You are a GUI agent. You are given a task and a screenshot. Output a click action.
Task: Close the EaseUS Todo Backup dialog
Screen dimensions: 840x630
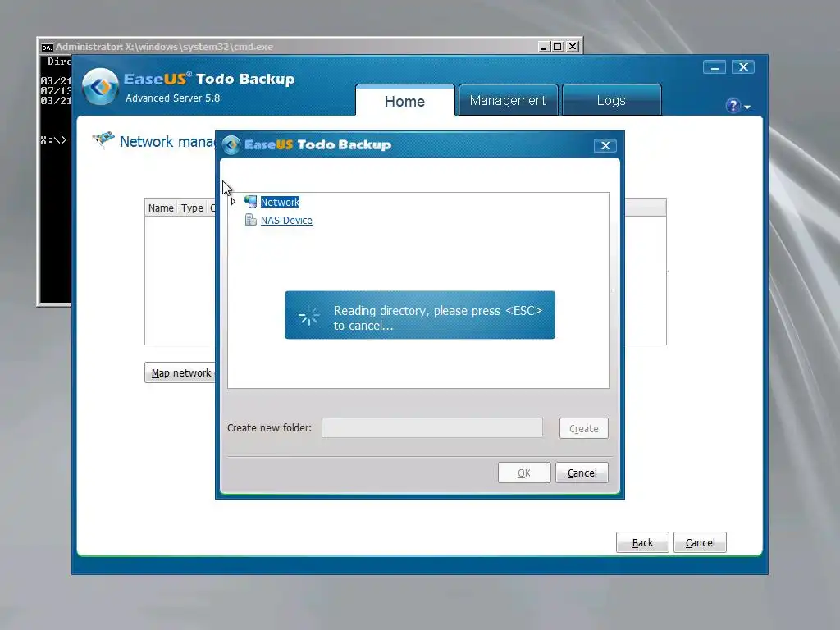pos(605,146)
